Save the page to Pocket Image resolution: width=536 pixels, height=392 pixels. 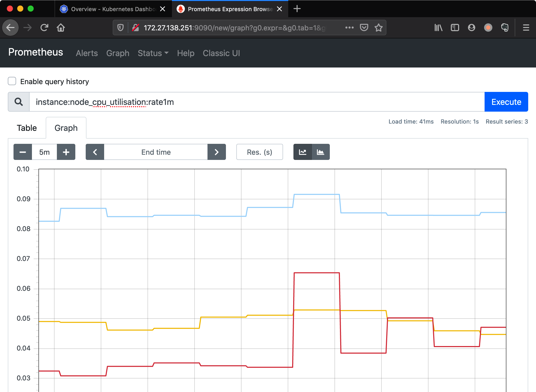click(x=364, y=28)
